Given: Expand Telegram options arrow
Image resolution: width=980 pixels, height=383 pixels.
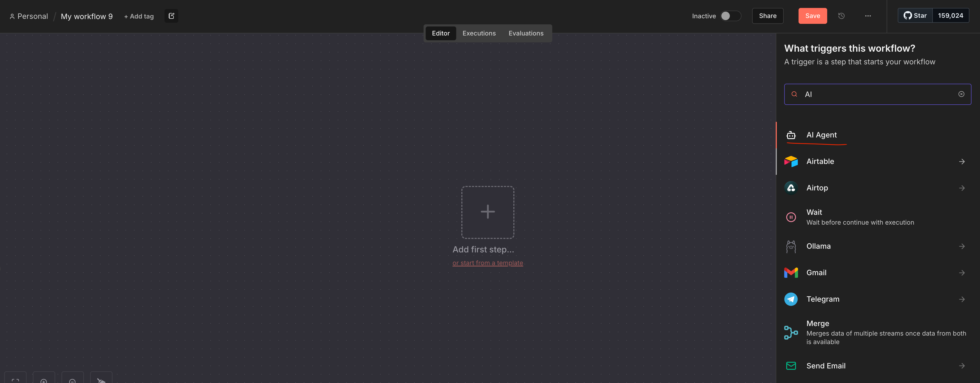Looking at the screenshot, I should pyautogui.click(x=961, y=299).
